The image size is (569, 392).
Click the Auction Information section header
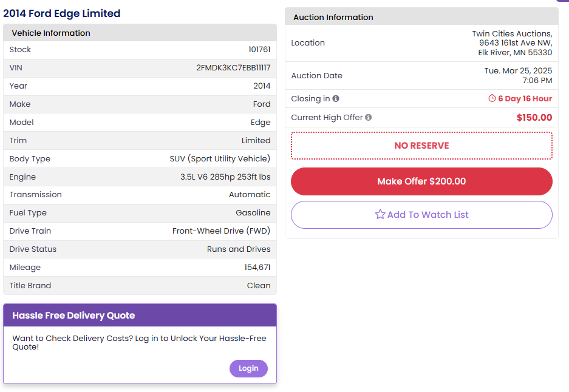tap(333, 17)
